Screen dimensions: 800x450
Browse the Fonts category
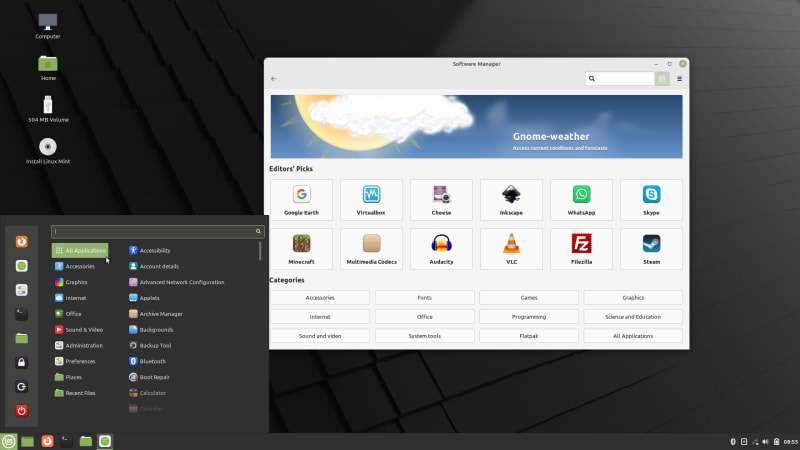tap(424, 297)
